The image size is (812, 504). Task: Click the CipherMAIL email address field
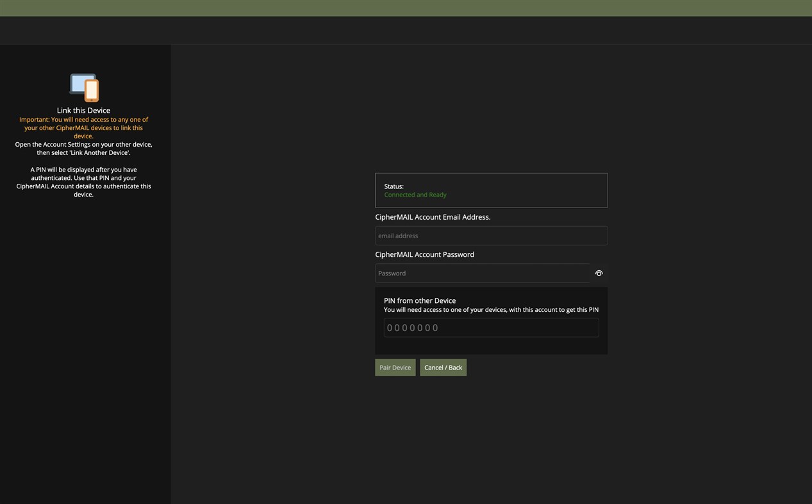pyautogui.click(x=491, y=236)
